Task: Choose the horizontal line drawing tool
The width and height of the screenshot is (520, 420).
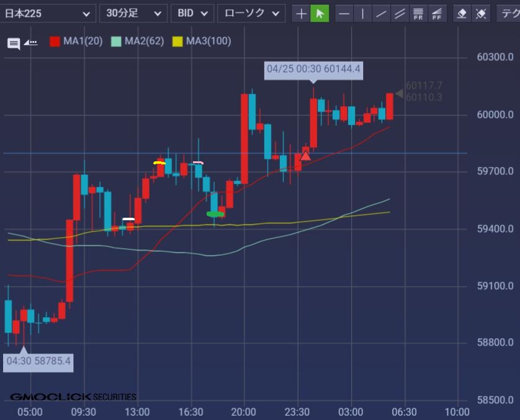Action: [x=344, y=14]
